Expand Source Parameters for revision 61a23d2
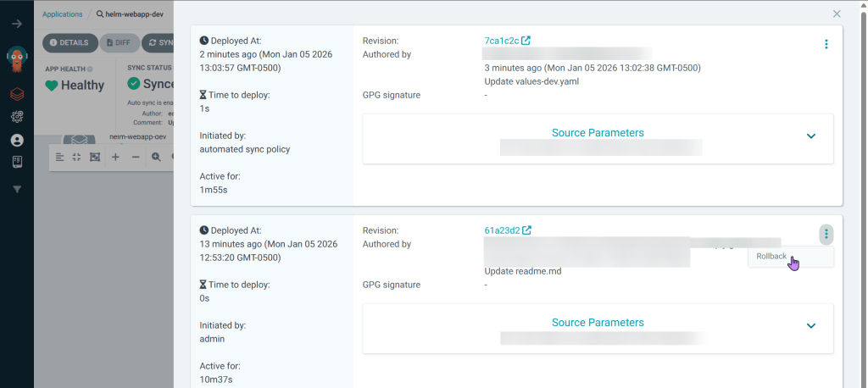Viewport: 868px width, 388px height. [x=810, y=326]
